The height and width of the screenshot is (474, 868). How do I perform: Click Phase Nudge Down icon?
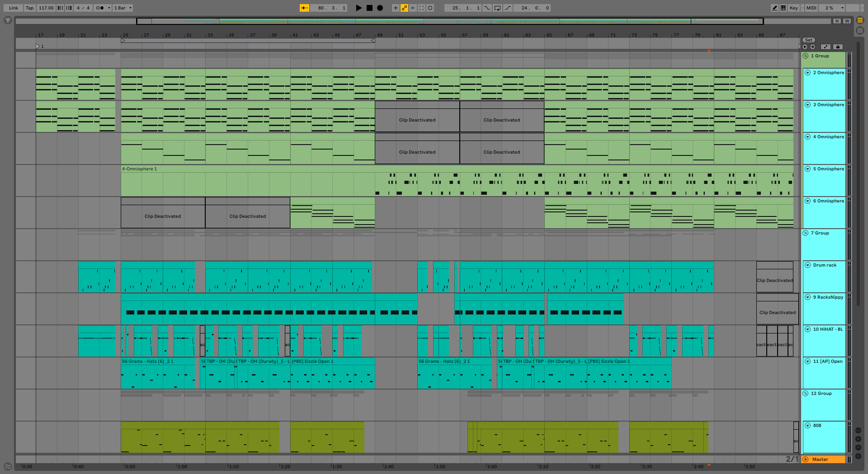(60, 8)
